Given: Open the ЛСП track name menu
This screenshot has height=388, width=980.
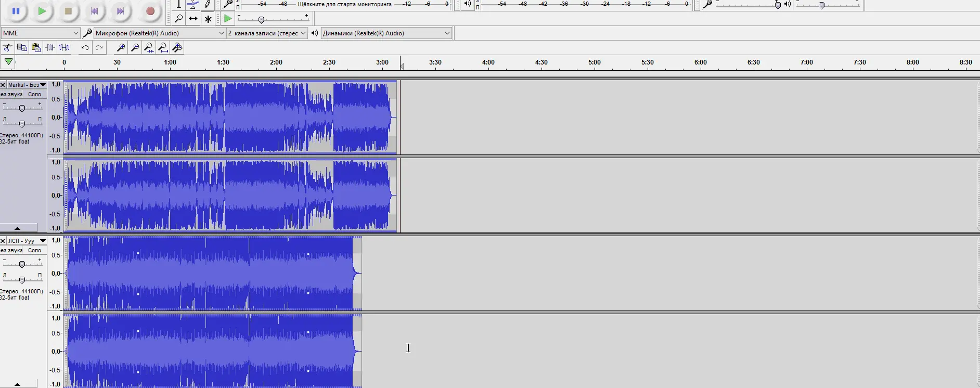Looking at the screenshot, I should (x=27, y=241).
